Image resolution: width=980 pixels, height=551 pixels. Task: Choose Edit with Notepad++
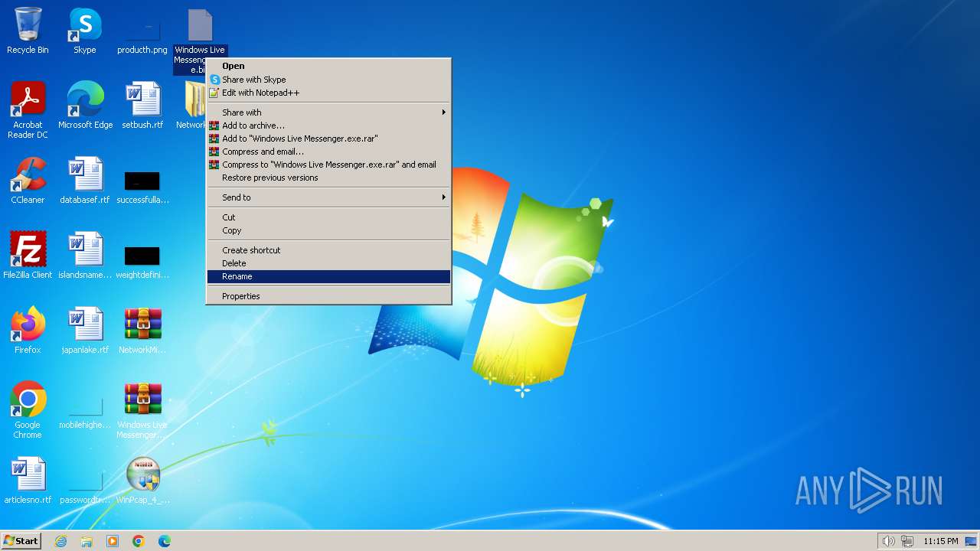[x=328, y=93]
